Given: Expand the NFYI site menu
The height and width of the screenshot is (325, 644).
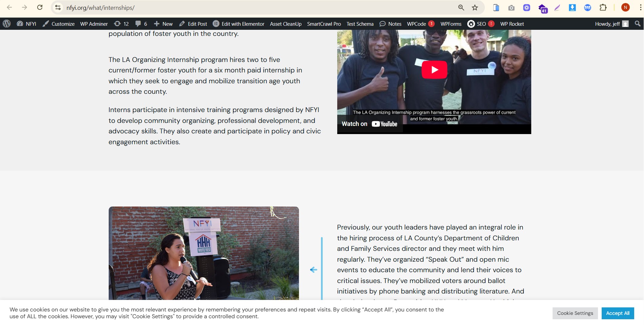Looking at the screenshot, I should [26, 24].
